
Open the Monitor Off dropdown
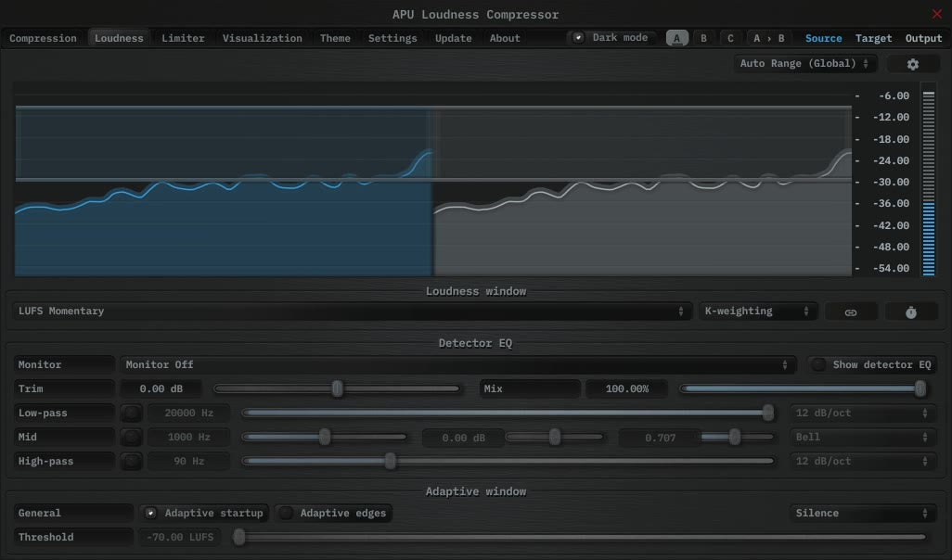click(457, 364)
